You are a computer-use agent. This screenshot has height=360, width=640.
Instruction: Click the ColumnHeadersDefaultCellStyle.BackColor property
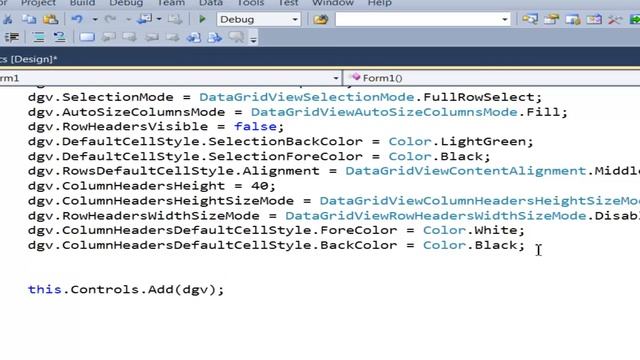[x=229, y=245]
